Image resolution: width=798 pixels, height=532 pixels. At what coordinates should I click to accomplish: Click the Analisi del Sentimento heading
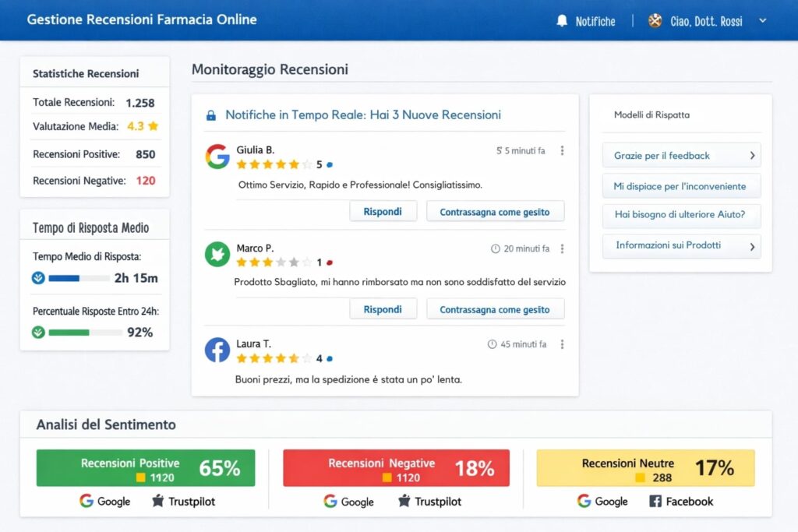[x=106, y=425]
